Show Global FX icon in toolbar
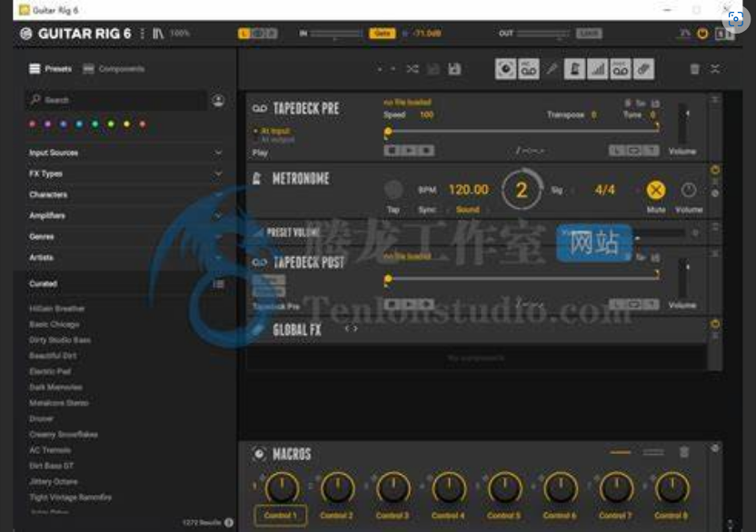The image size is (756, 532). pyautogui.click(x=643, y=69)
